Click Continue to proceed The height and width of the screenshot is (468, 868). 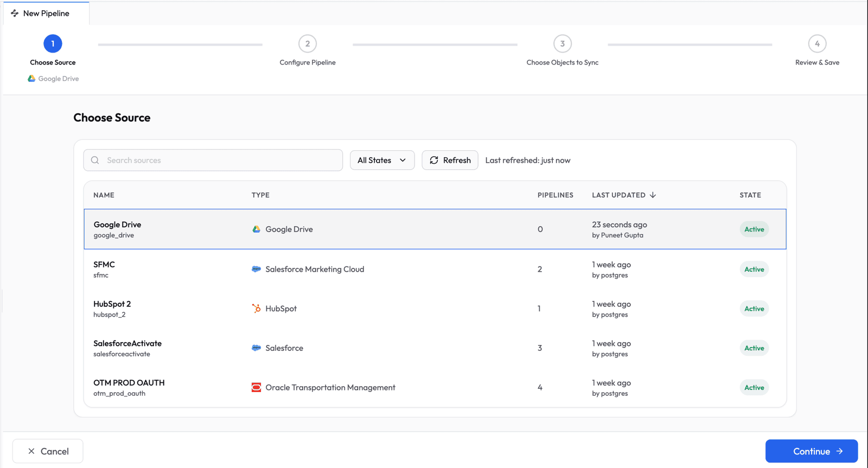(811, 451)
